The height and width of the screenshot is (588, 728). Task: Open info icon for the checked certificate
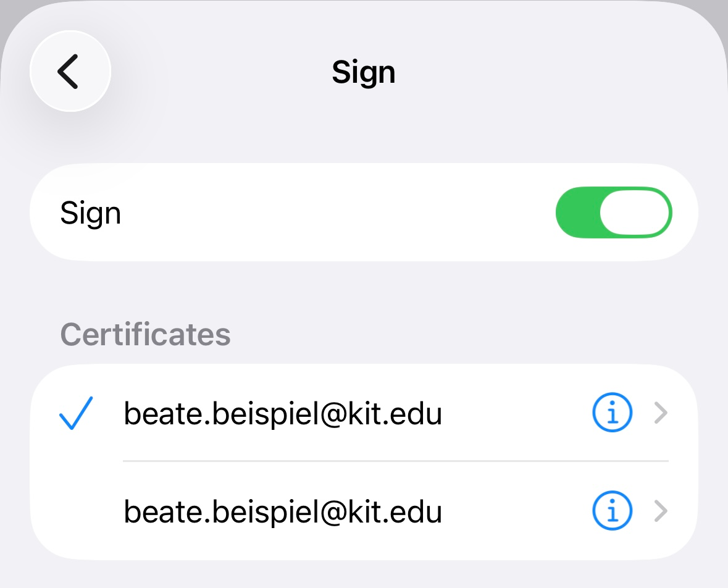[x=612, y=413]
